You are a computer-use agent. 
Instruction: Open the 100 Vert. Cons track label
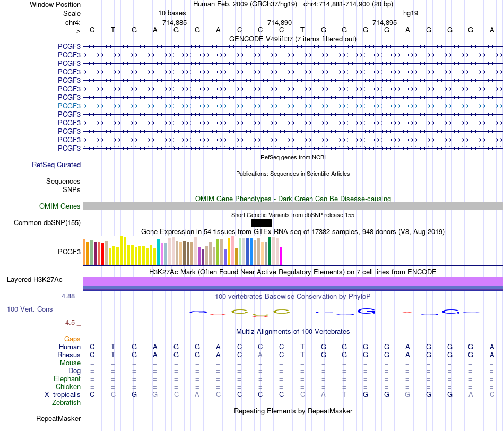pyautogui.click(x=30, y=309)
